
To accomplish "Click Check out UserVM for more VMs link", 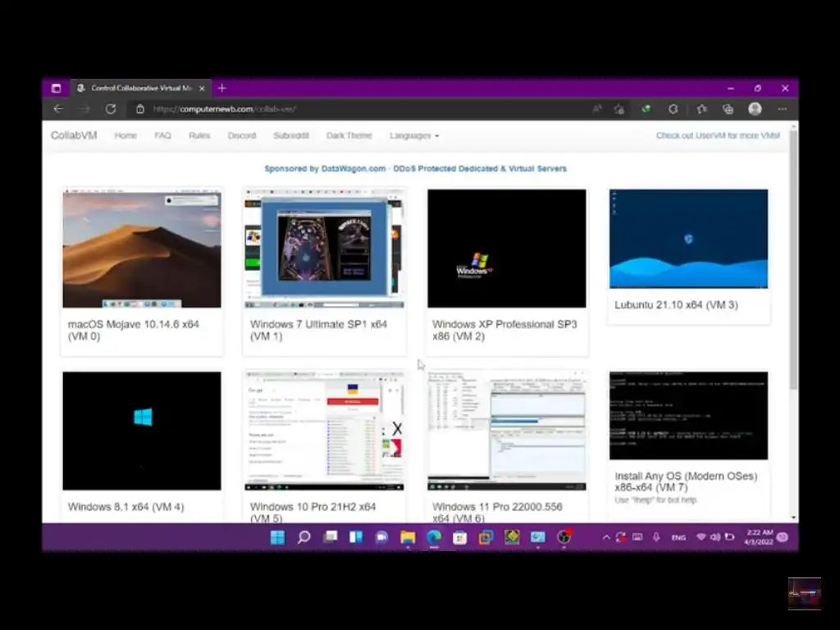I will [718, 135].
